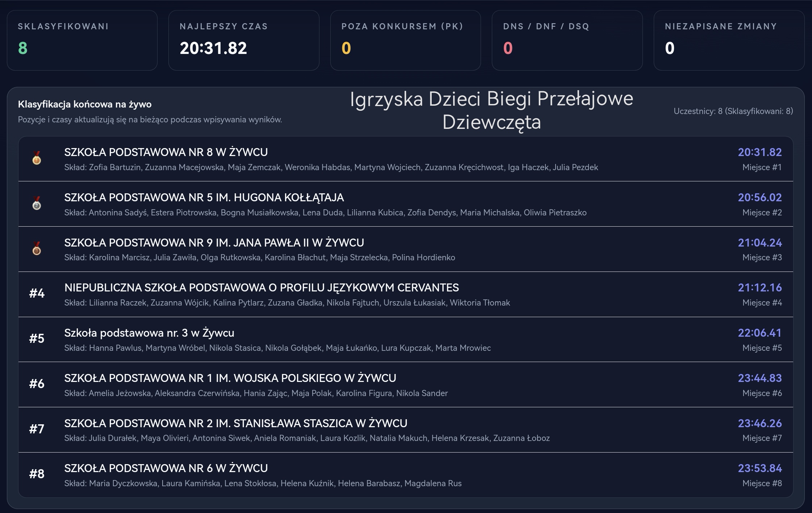
Task: Click the silver medal icon for second place
Action: [37, 203]
